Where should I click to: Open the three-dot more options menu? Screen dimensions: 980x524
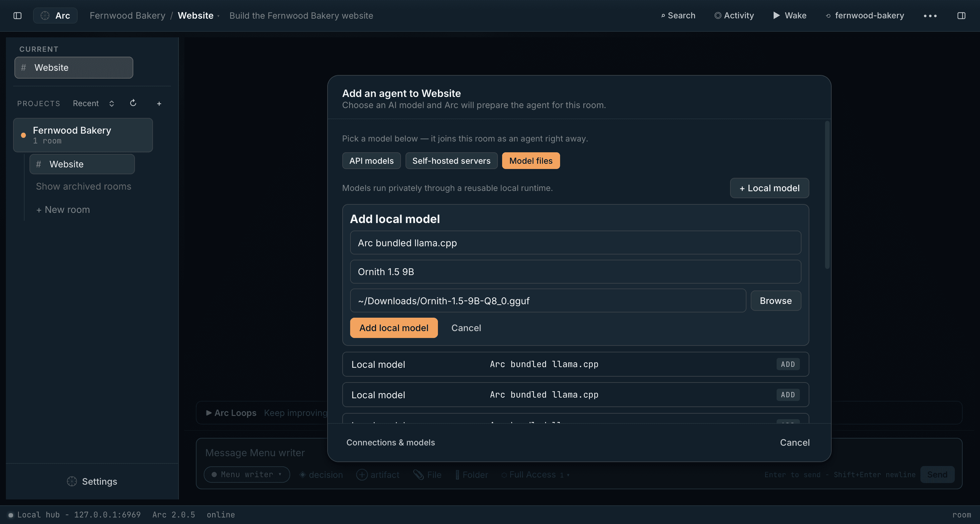pyautogui.click(x=930, y=16)
